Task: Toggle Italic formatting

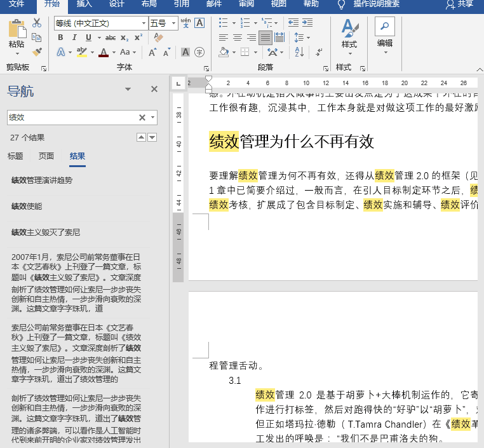Action: 74,37
